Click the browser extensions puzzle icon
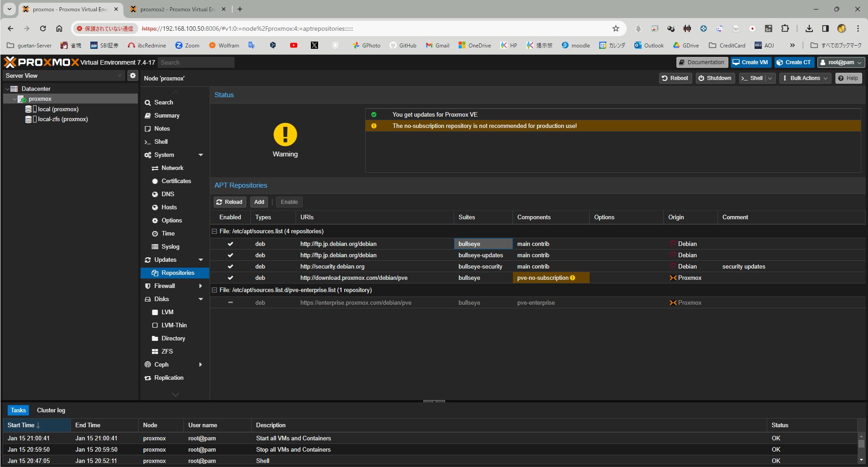 point(785,28)
